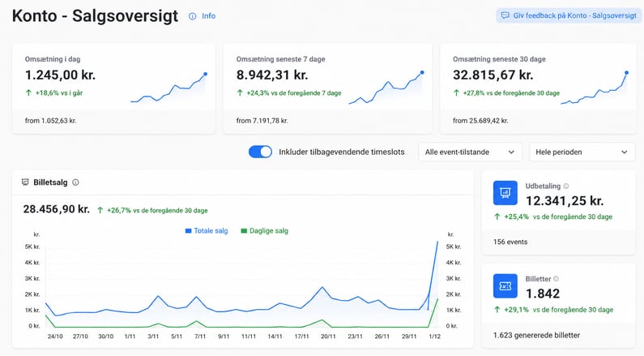Image resolution: width=644 pixels, height=356 pixels.
Task: Click the chevron in Alle event-tilstande
Action: click(x=511, y=152)
